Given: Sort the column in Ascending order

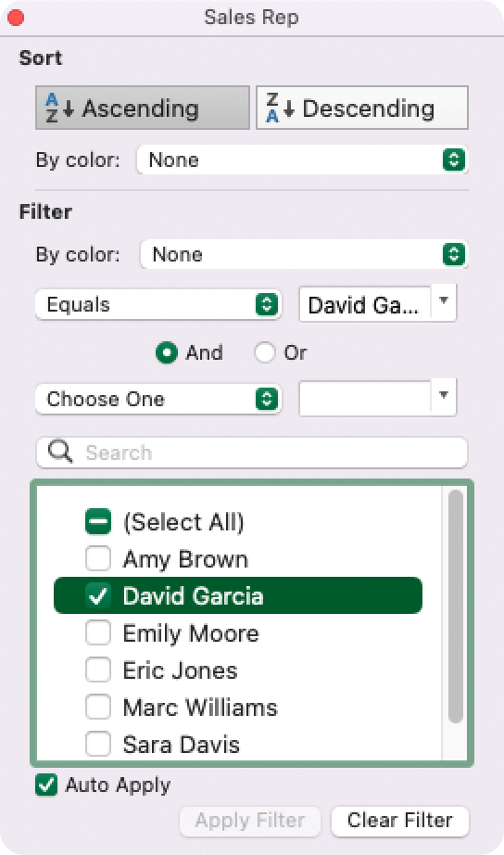Looking at the screenshot, I should tap(142, 108).
